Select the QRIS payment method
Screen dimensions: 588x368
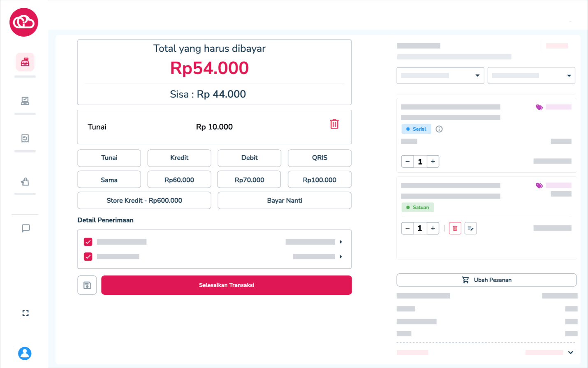(319, 158)
